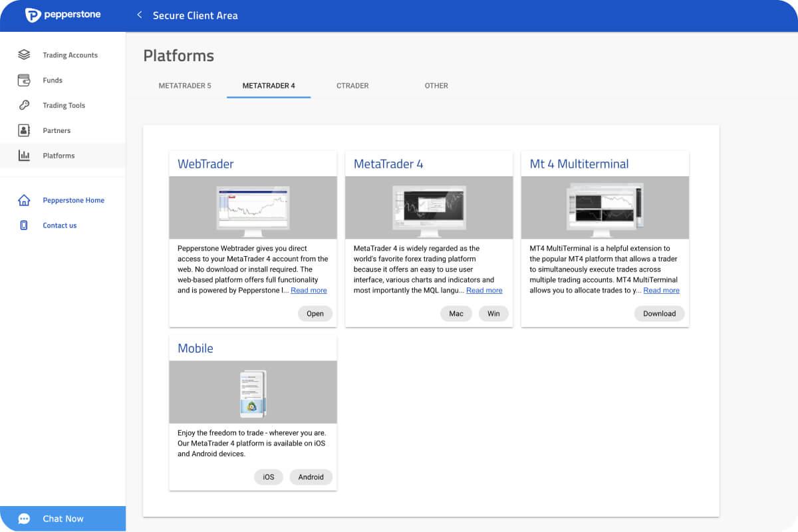The image size is (798, 532).
Task: Click the Mobile card title
Action: click(196, 348)
